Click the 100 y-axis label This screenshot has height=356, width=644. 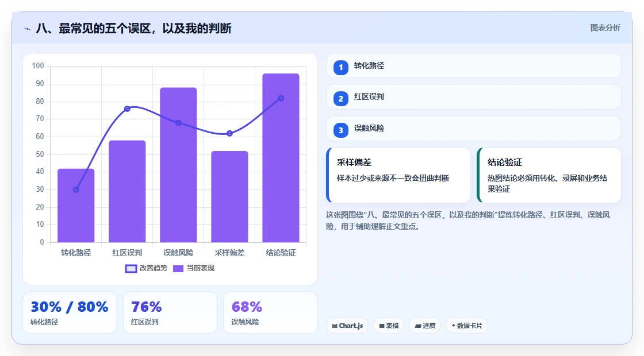coord(38,65)
